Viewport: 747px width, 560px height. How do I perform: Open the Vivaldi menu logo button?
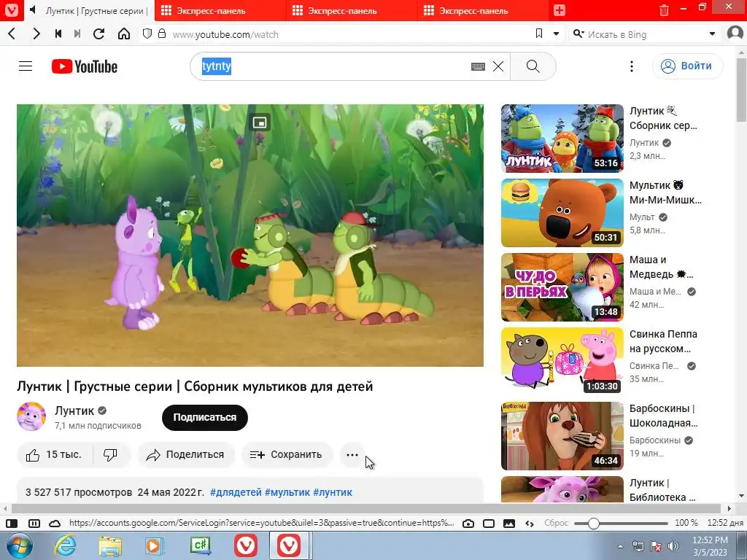click(11, 10)
